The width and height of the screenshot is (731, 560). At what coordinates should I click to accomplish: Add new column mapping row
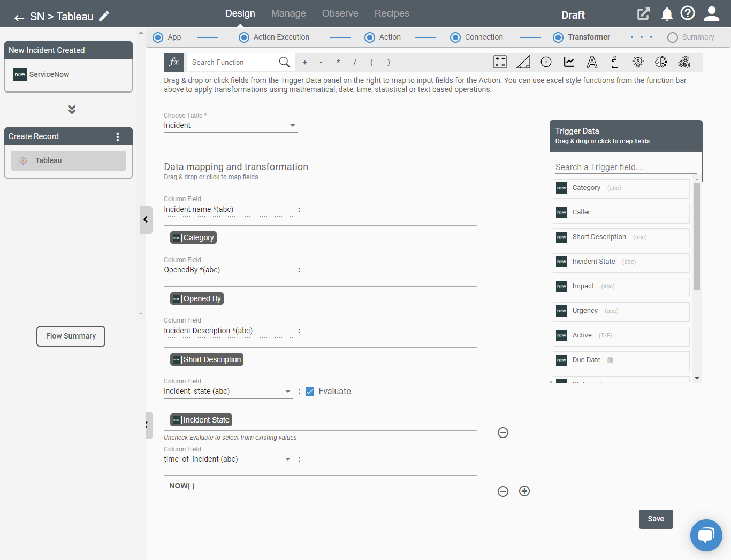tap(524, 491)
